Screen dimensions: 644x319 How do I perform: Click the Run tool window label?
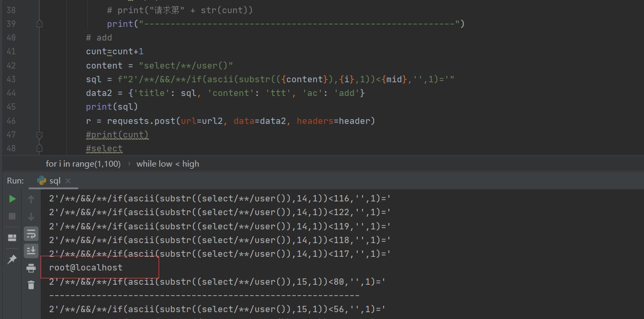(15, 181)
